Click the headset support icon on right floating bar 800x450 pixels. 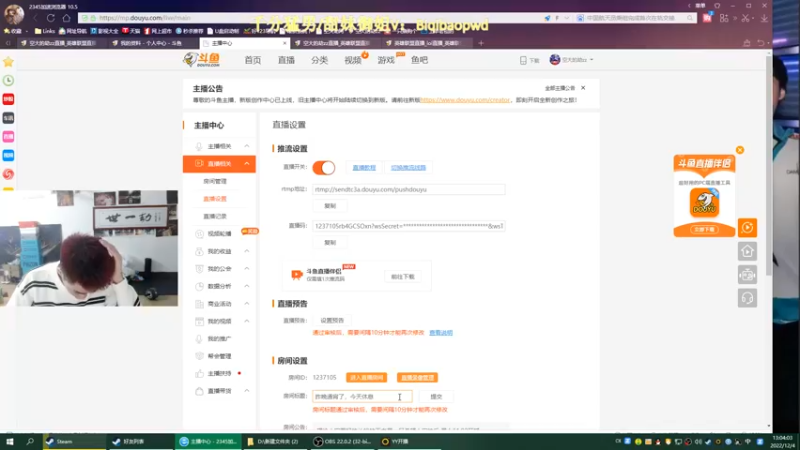click(747, 298)
